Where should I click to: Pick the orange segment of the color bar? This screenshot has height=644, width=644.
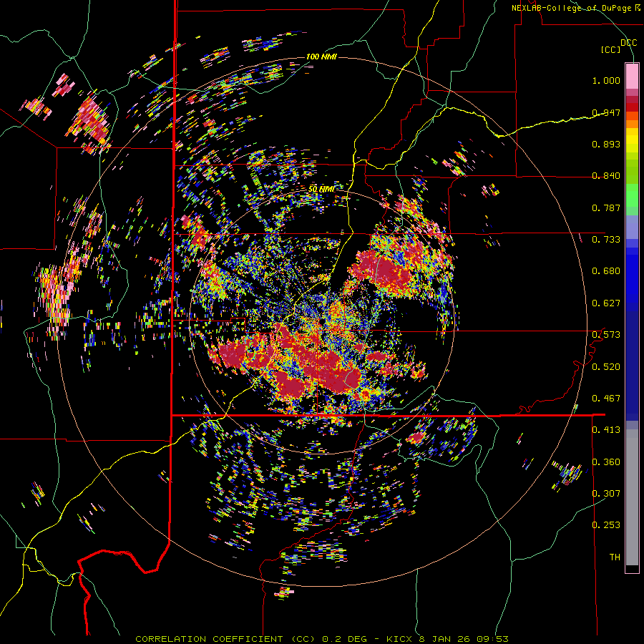632,124
